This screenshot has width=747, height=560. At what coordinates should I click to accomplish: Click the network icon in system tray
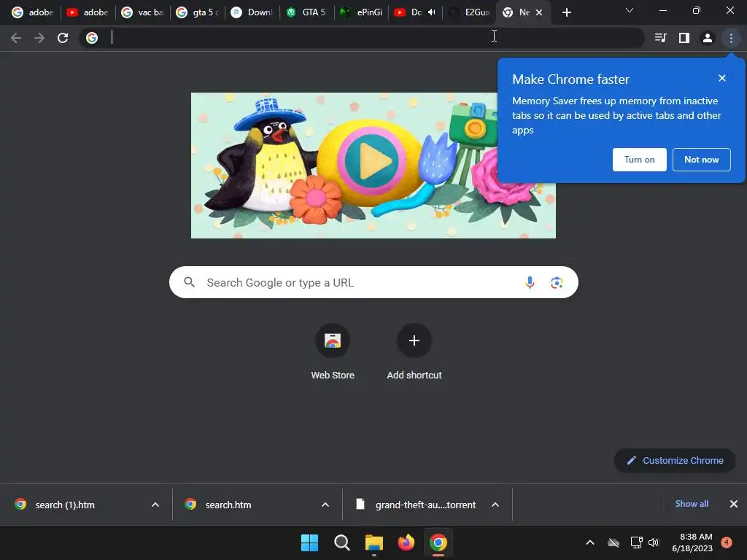point(636,542)
